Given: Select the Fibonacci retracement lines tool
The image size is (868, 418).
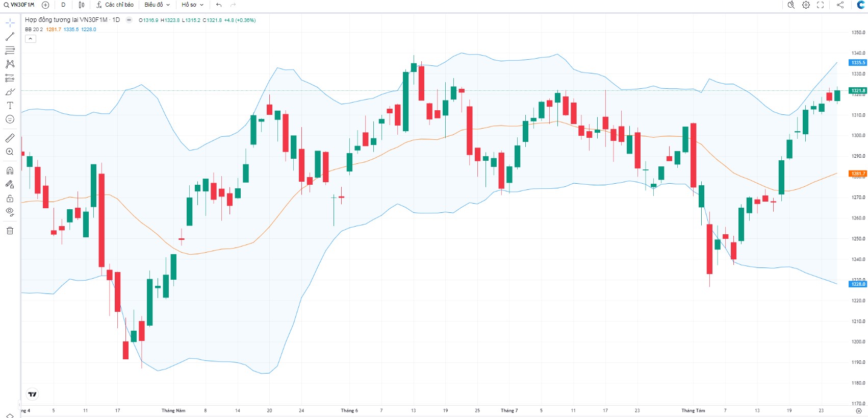Looking at the screenshot, I should pos(10,51).
